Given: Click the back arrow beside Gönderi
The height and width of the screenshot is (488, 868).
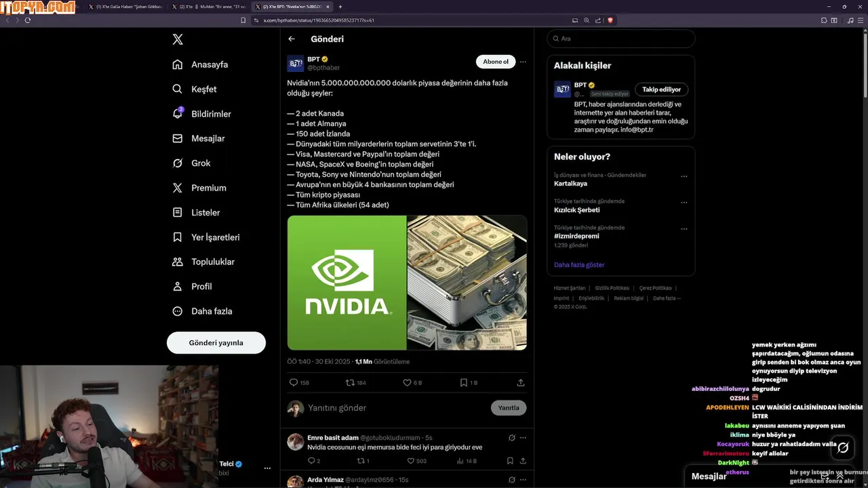Looking at the screenshot, I should [x=292, y=39].
